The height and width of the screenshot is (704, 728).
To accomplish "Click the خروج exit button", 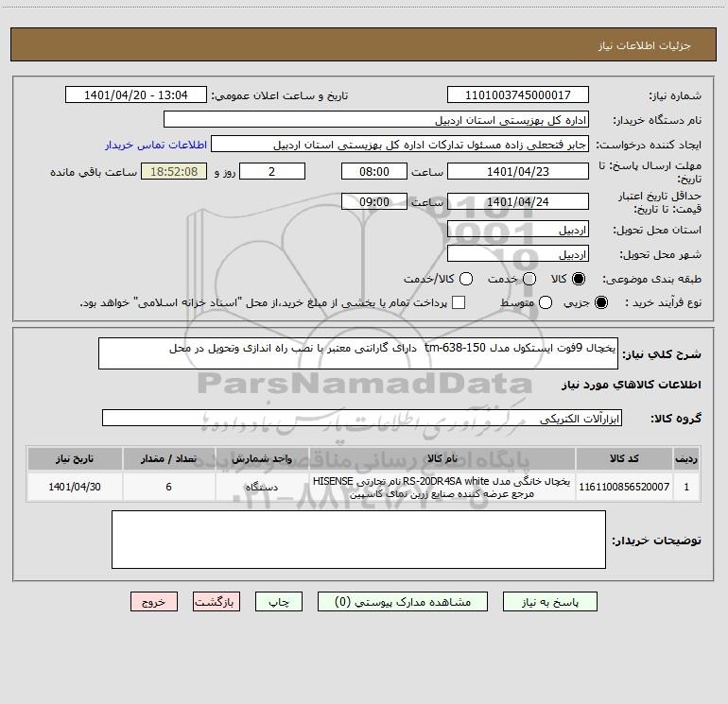I will [154, 602].
